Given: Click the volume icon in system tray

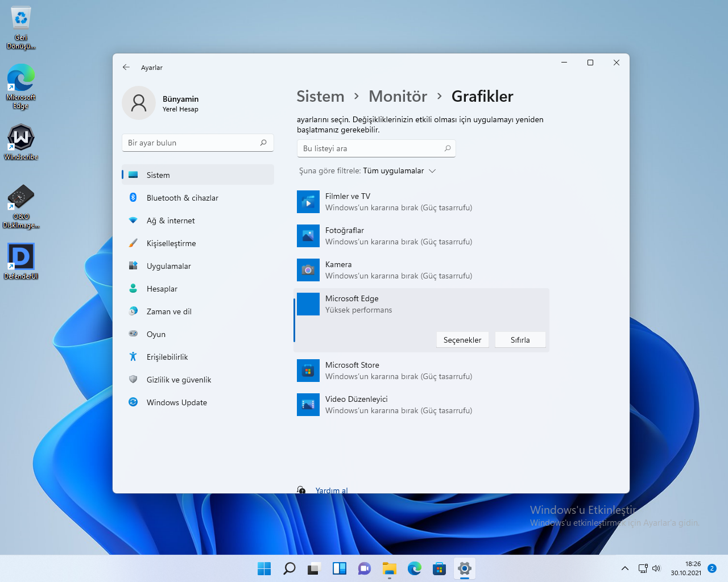Looking at the screenshot, I should click(656, 568).
